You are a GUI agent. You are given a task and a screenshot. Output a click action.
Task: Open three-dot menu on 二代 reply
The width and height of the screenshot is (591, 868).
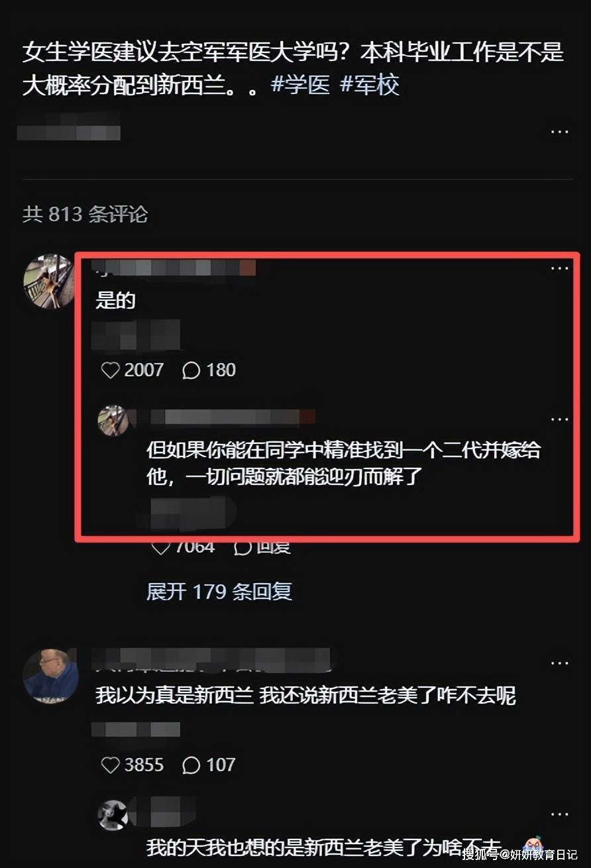(560, 419)
